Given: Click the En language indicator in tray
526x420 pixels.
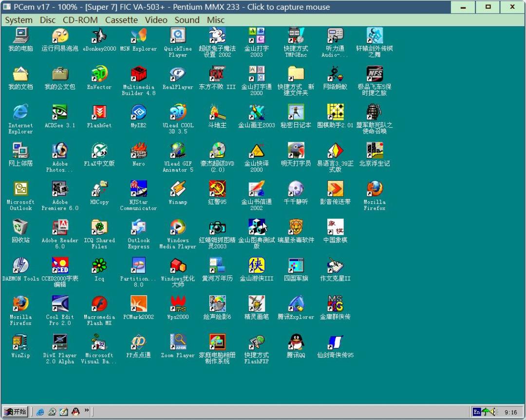Looking at the screenshot, I should pyautogui.click(x=477, y=412).
